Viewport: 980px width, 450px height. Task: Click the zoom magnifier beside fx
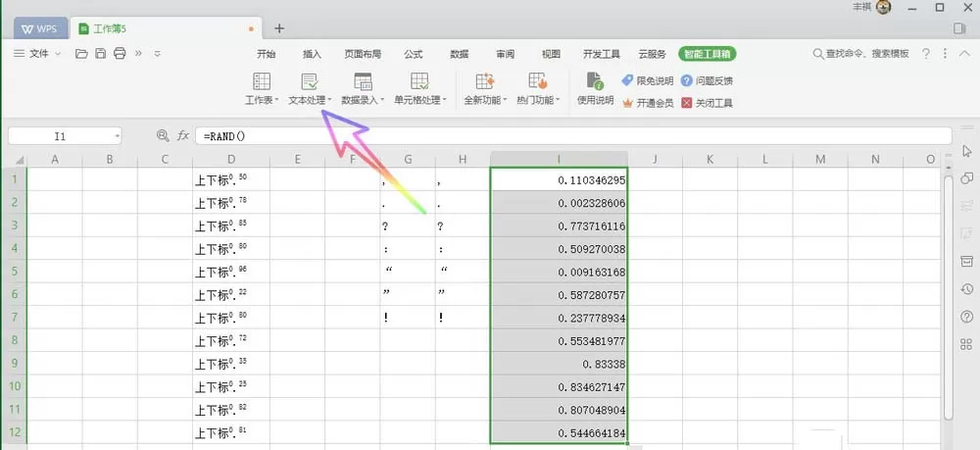163,135
